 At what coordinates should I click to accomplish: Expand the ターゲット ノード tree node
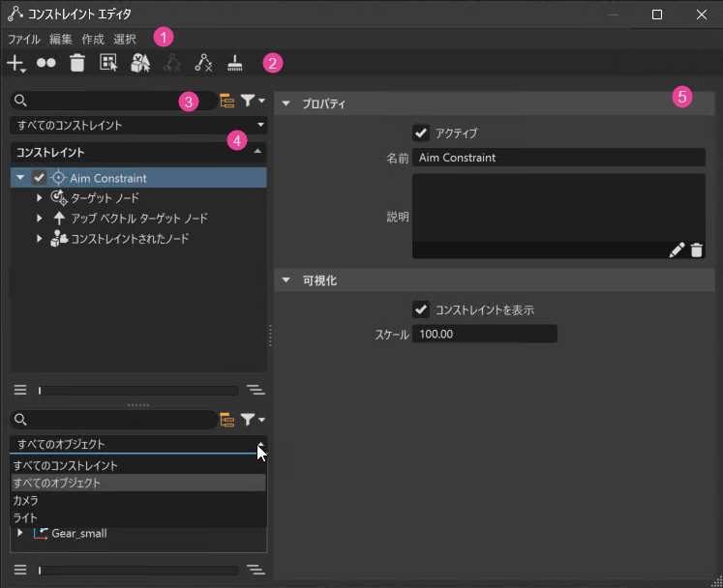(x=39, y=197)
